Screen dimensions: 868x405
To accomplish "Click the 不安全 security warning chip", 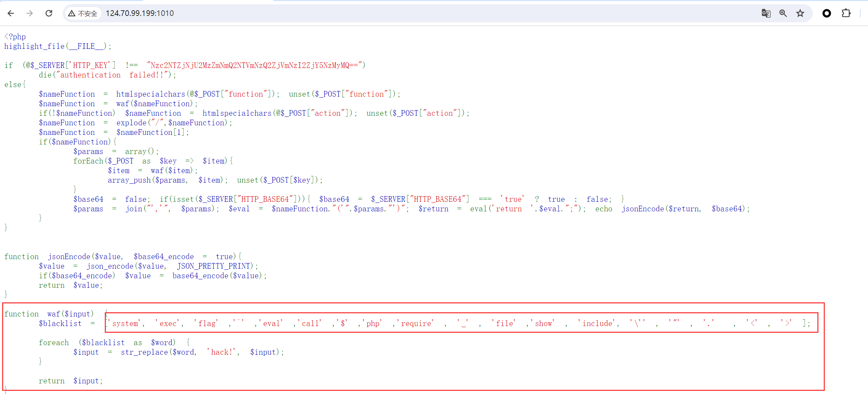I will (84, 13).
